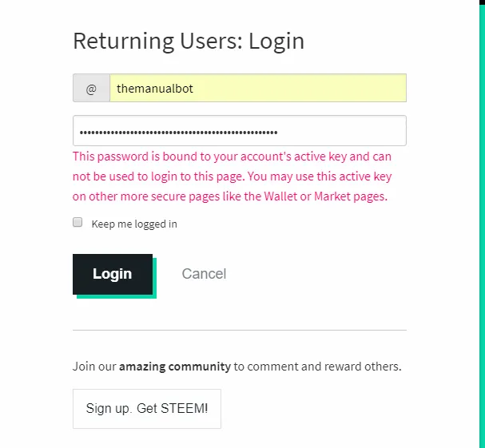485x448 pixels.
Task: Click the green shadow under Login button
Action: pos(117,296)
